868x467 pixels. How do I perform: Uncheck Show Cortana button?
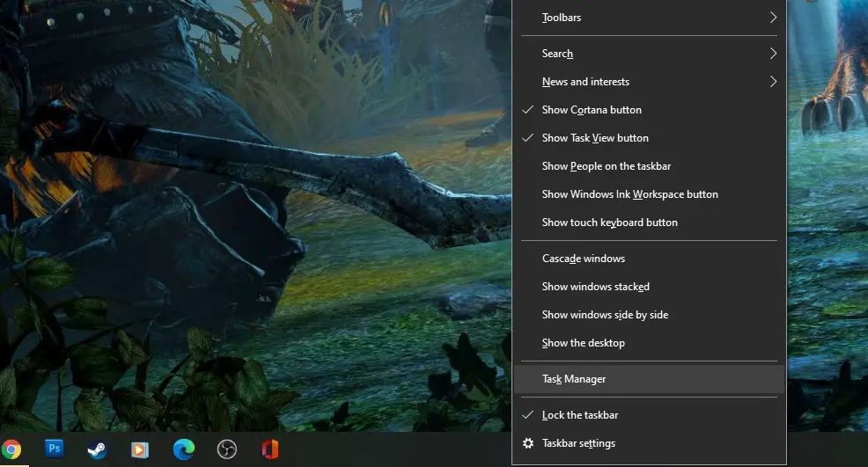tap(649, 110)
